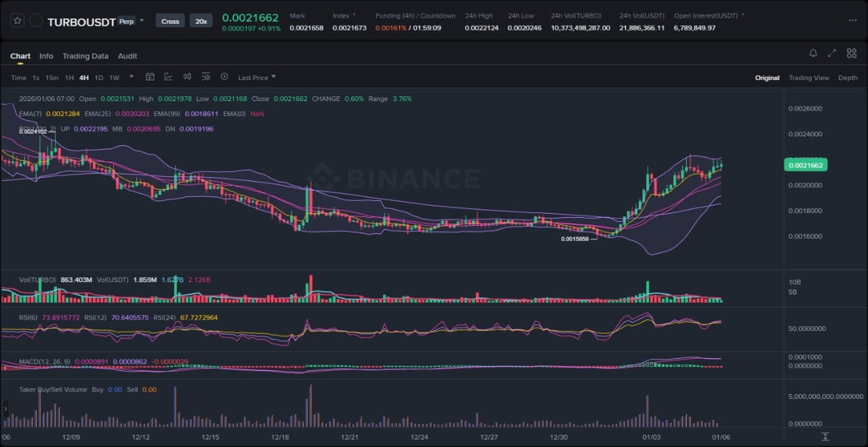
Task: Change the candlestick style icon
Action: point(187,77)
